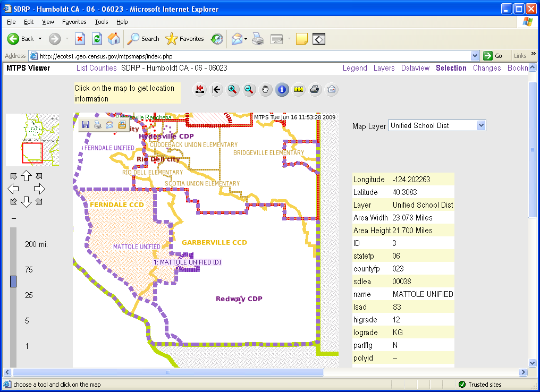Click the back-arrow Previous Extent tool
This screenshot has height=392, width=540.
(216, 90)
